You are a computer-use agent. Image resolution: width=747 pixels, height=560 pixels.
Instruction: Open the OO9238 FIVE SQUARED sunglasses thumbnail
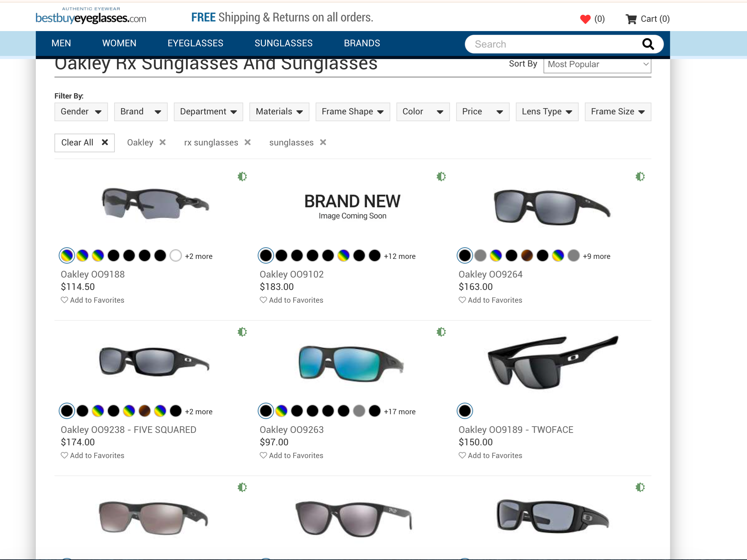[154, 361]
